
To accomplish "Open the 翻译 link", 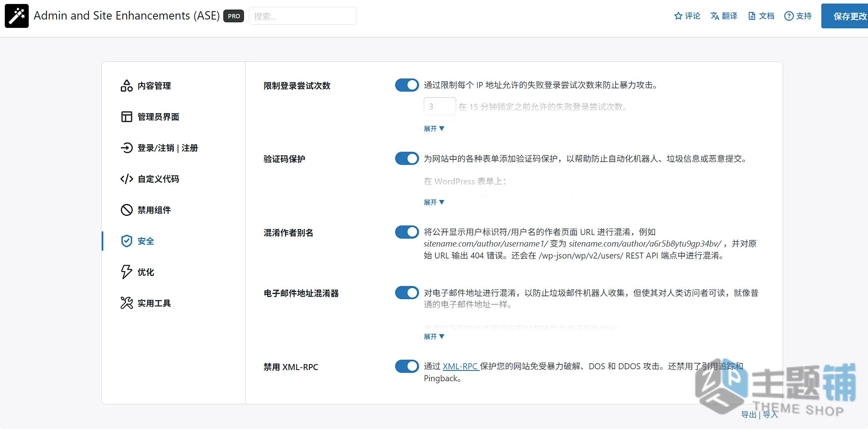I will coord(724,16).
